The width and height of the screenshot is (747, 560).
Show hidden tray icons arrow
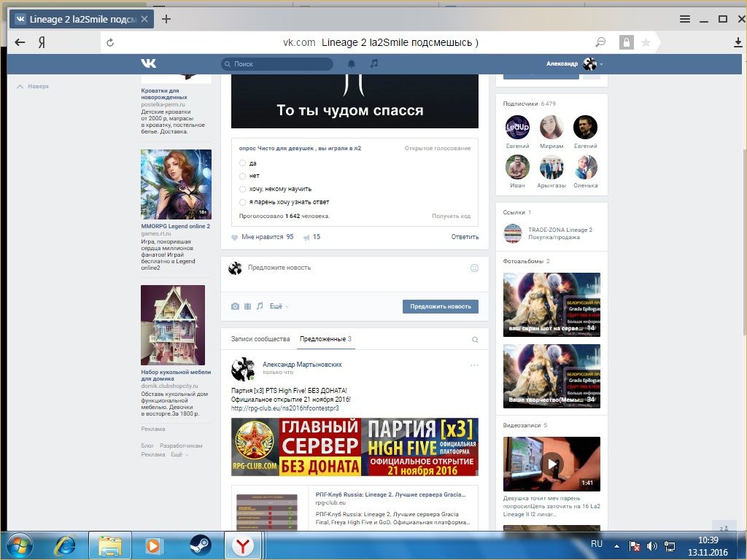tap(616, 546)
